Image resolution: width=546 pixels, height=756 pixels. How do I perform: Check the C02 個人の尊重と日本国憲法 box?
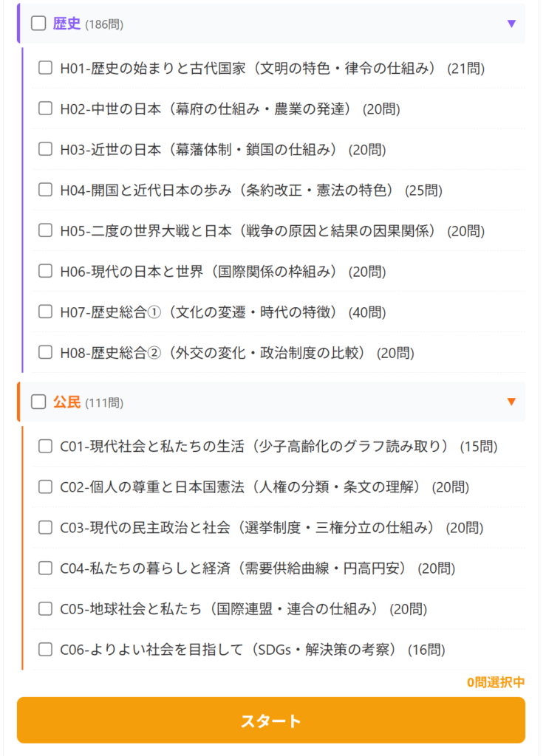[x=45, y=487]
